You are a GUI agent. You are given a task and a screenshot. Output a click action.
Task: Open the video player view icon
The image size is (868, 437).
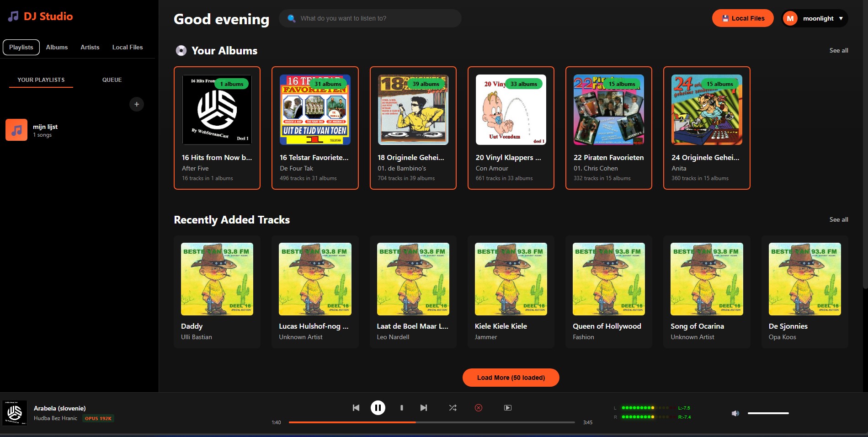click(x=507, y=408)
